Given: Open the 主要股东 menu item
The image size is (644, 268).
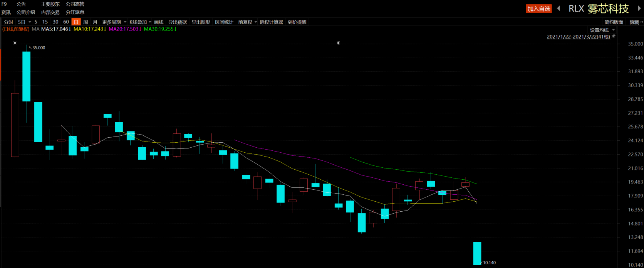Looking at the screenshot, I should pyautogui.click(x=50, y=4).
